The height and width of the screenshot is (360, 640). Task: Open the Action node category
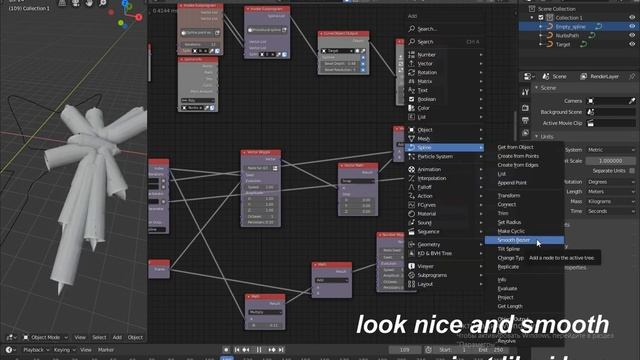point(445,196)
